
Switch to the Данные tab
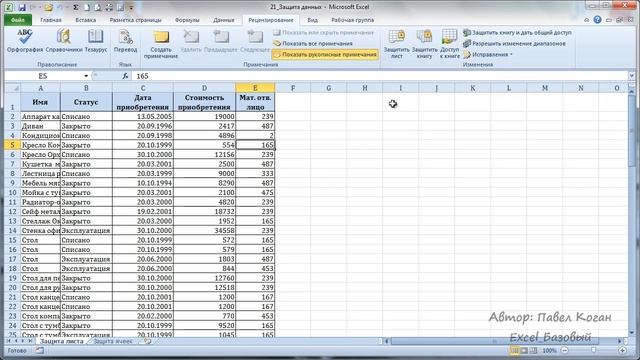coord(224,20)
